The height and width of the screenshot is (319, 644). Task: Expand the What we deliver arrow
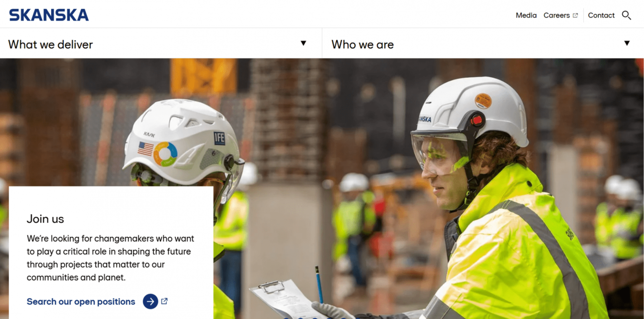click(x=303, y=43)
